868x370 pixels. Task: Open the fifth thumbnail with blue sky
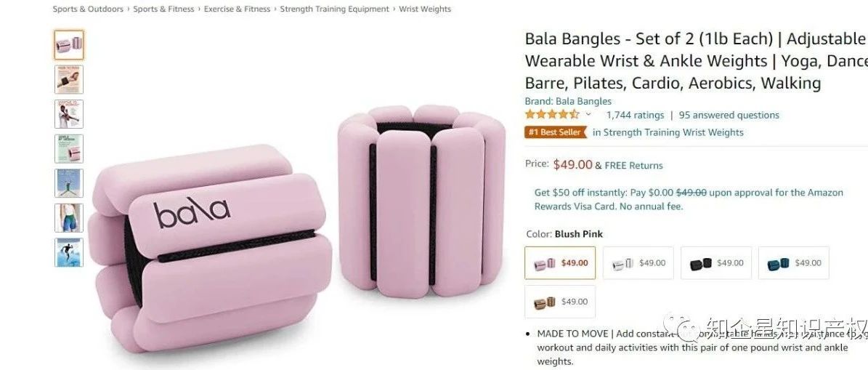69,183
